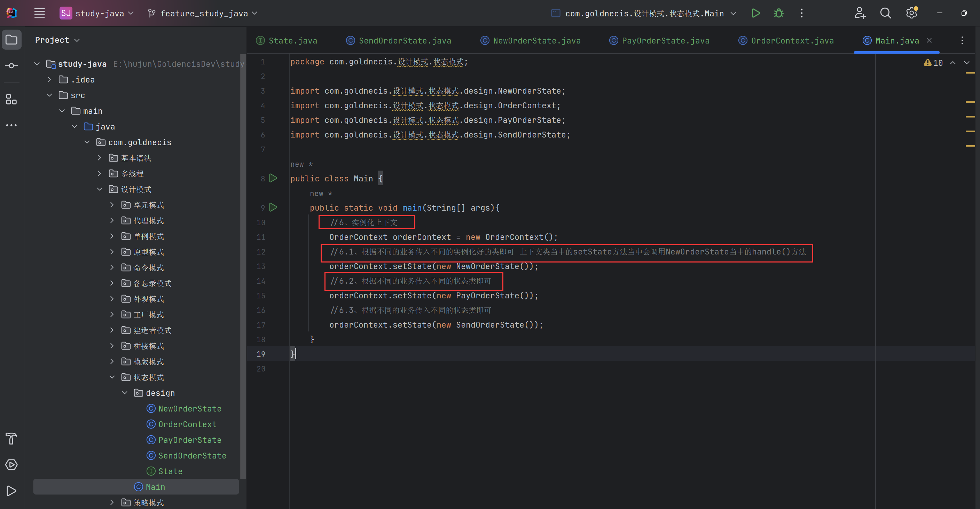This screenshot has width=980, height=509.
Task: Expand the 基本语法 package
Action: click(x=99, y=158)
